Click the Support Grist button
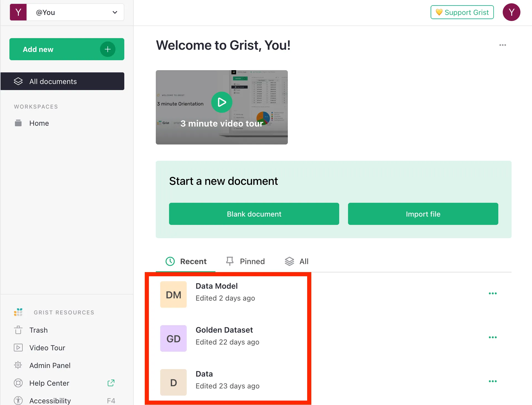This screenshot has width=532, height=405. pyautogui.click(x=462, y=12)
